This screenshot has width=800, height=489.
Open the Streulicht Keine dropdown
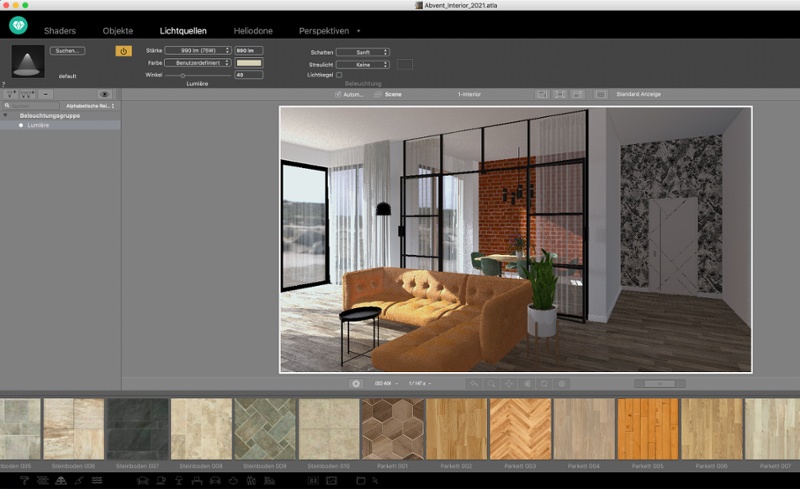click(363, 65)
